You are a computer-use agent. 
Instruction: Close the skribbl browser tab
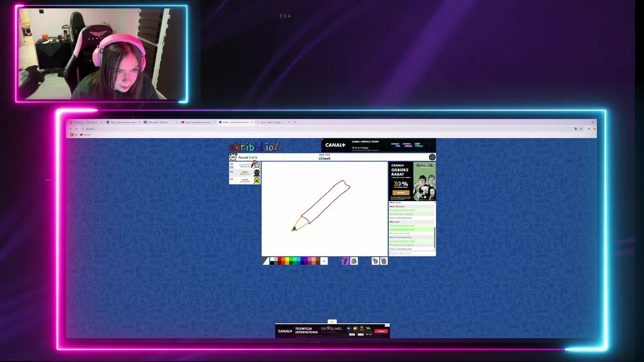pos(252,122)
